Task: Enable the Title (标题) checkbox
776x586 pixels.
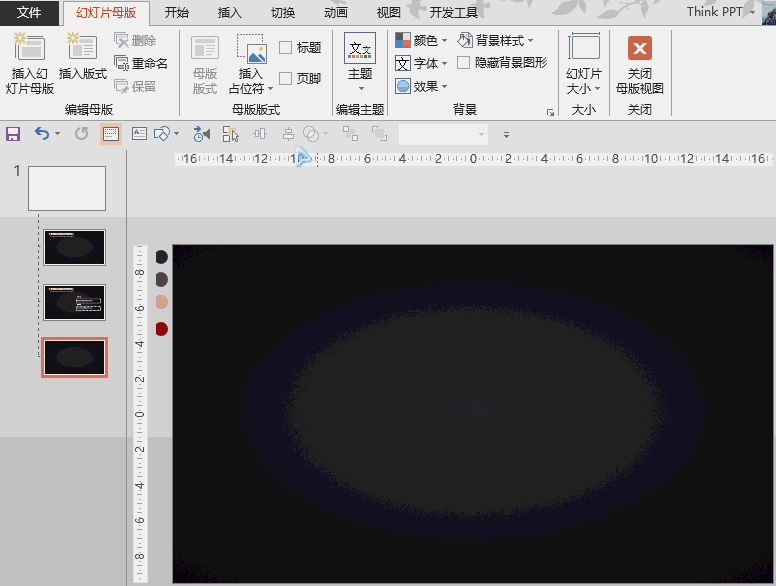Action: [x=286, y=48]
